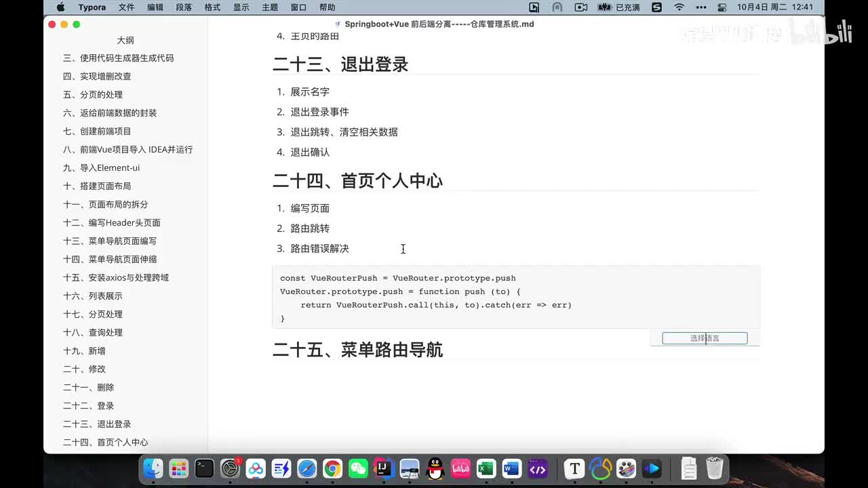Image resolution: width=868 pixels, height=488 pixels.
Task: Open the 格式 menu
Action: coord(212,7)
